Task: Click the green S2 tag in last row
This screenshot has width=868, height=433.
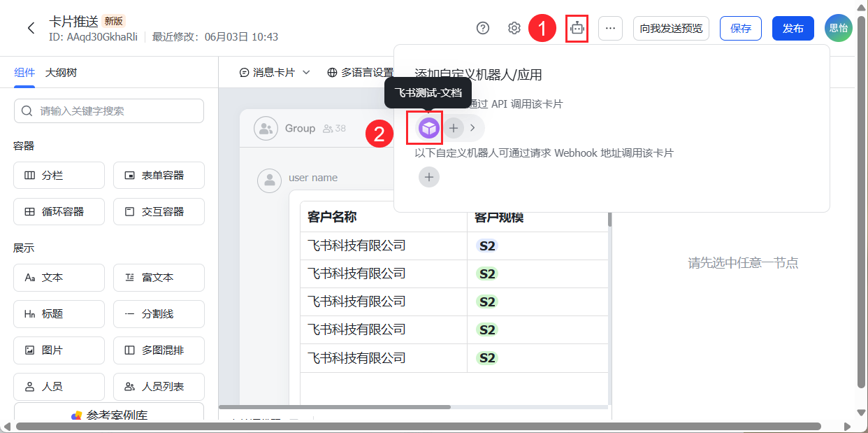Action: pos(487,358)
